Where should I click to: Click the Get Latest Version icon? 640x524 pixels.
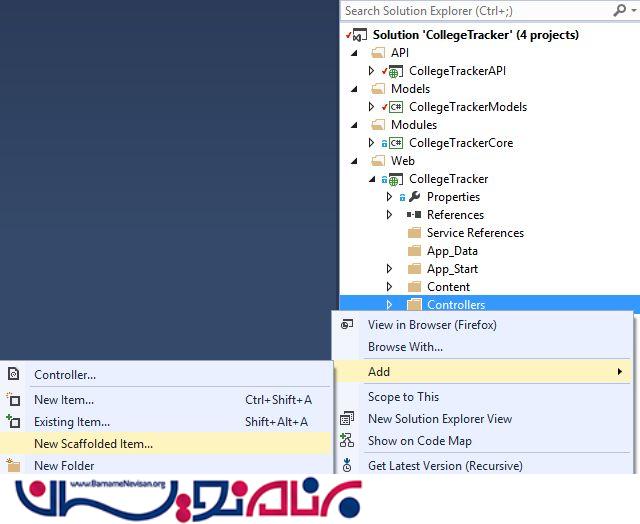[x=347, y=465]
